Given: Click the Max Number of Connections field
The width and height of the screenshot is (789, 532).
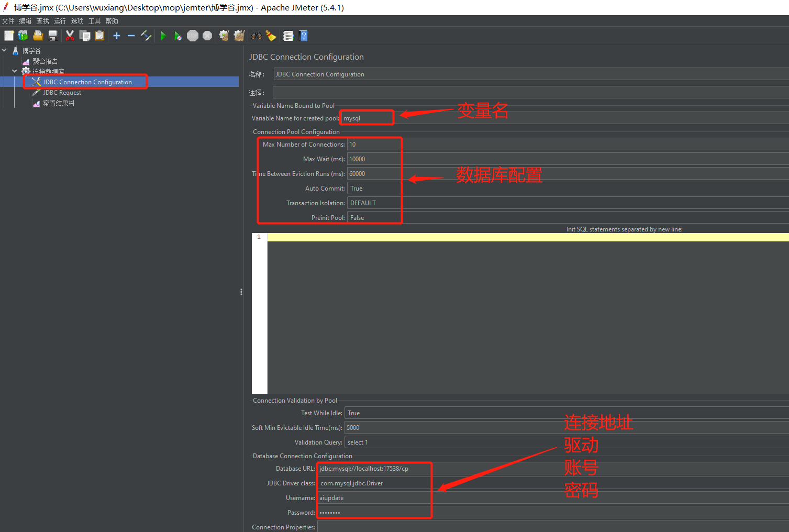Looking at the screenshot, I should click(568, 145).
